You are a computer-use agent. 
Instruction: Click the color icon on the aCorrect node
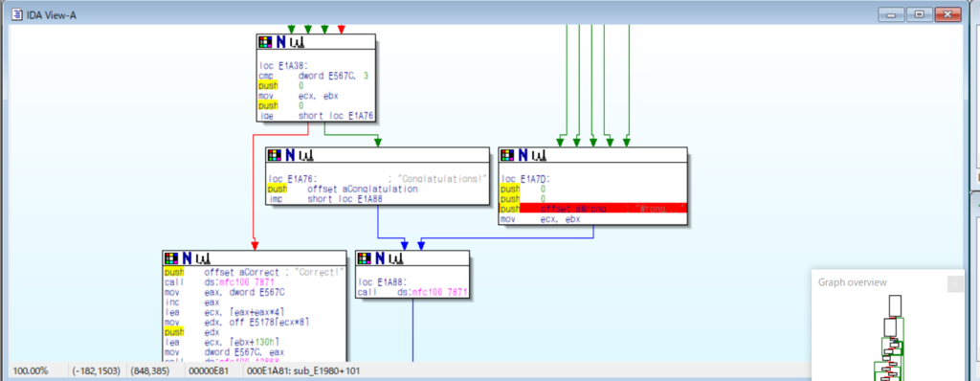(x=170, y=258)
